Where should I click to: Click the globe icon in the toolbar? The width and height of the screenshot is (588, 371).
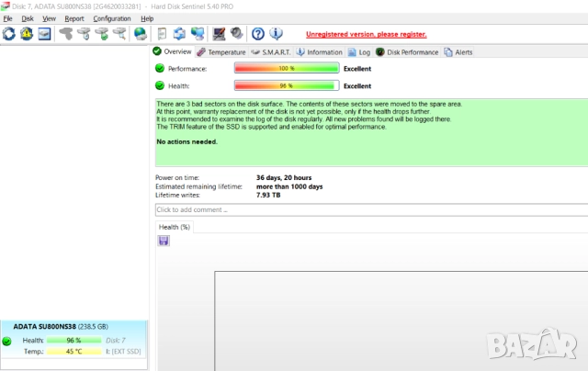140,34
